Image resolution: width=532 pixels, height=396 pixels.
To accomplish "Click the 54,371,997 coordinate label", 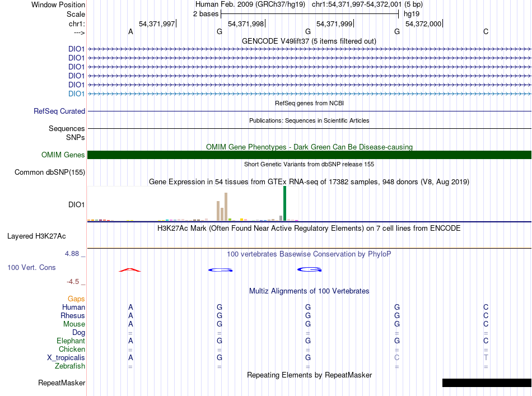I will (x=157, y=24).
